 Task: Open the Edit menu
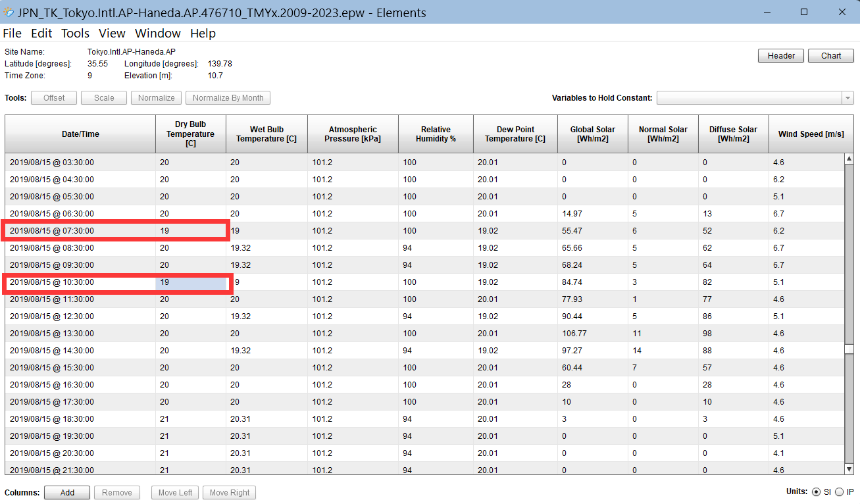[x=41, y=34]
